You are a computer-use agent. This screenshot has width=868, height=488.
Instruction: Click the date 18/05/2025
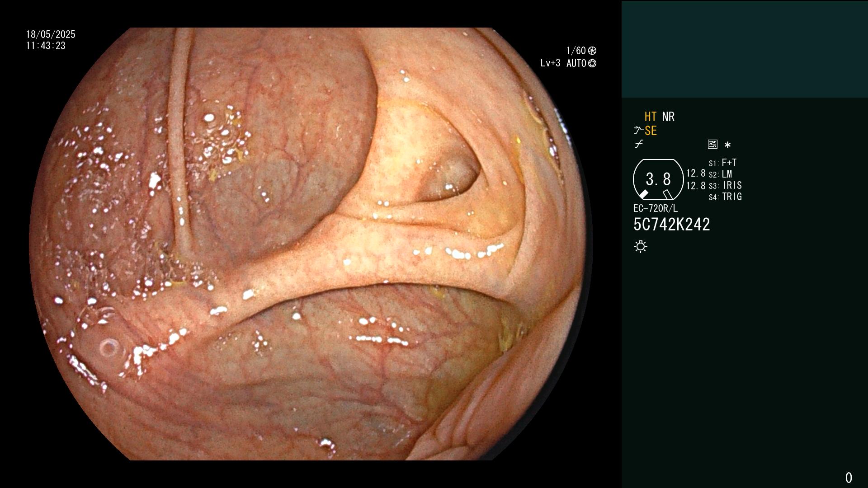[x=51, y=34]
